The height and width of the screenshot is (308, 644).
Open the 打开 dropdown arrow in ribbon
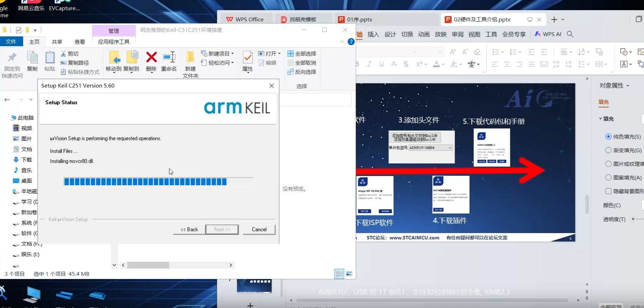point(279,54)
